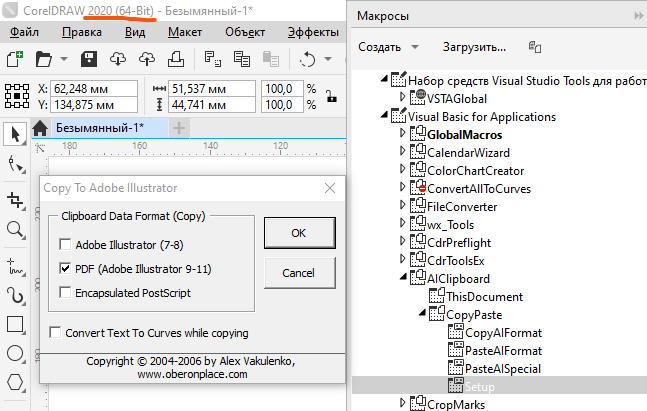The width and height of the screenshot is (647, 411).
Task: Open the Правка menu
Action: (82, 32)
